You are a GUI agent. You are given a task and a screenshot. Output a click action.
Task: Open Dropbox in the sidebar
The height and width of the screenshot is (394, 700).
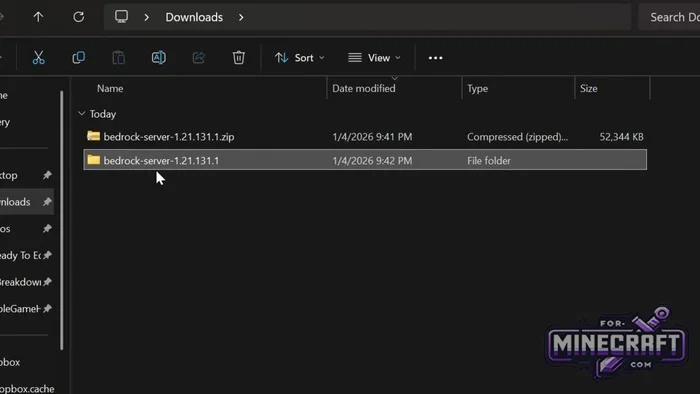point(10,362)
